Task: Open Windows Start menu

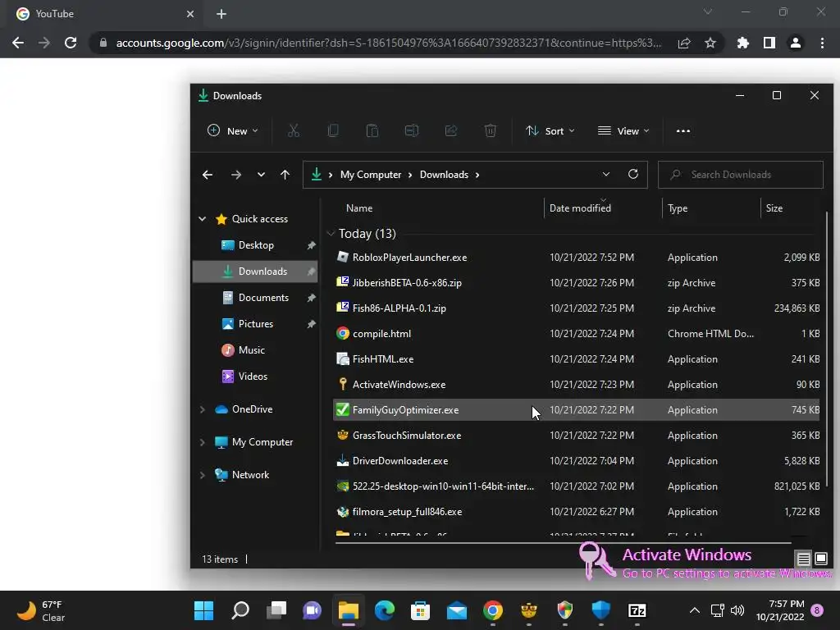Action: click(203, 610)
